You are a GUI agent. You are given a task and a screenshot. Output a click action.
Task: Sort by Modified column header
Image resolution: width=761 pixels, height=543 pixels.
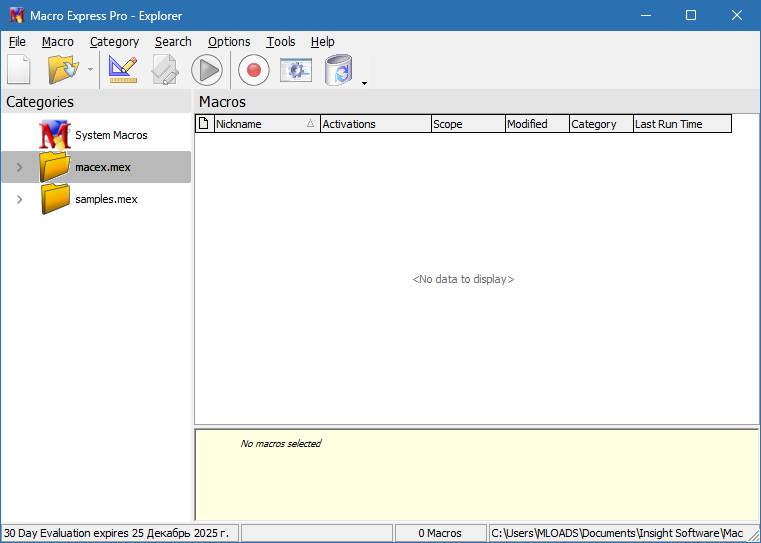pos(537,124)
